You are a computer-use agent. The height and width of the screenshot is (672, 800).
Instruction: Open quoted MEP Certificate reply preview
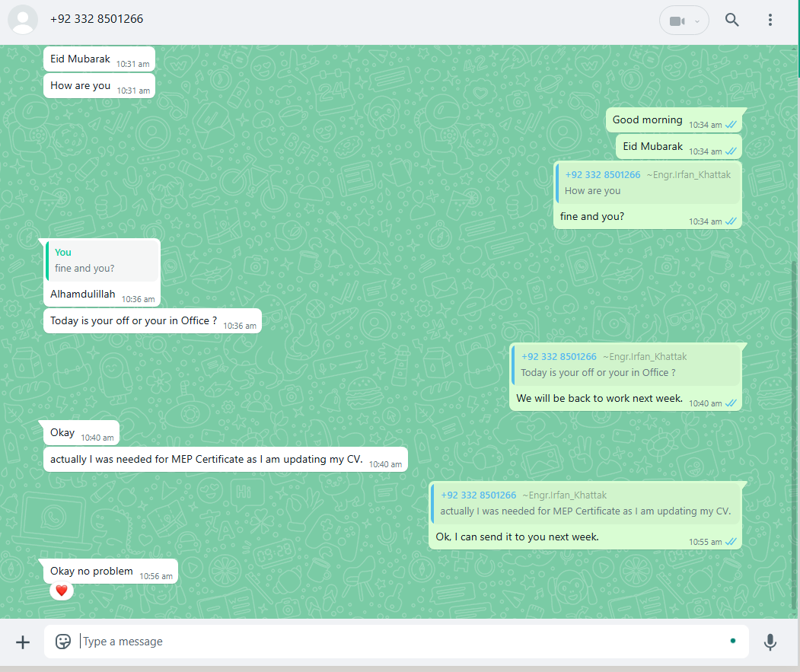[x=585, y=503]
